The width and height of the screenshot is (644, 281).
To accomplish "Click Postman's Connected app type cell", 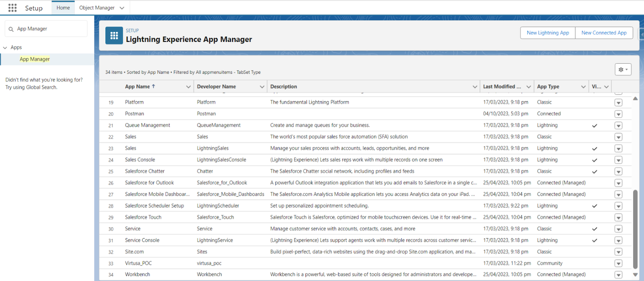I will [x=549, y=114].
